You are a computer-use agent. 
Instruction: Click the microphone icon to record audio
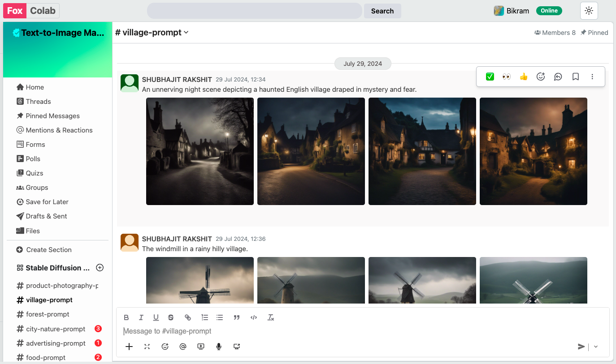pyautogui.click(x=219, y=346)
